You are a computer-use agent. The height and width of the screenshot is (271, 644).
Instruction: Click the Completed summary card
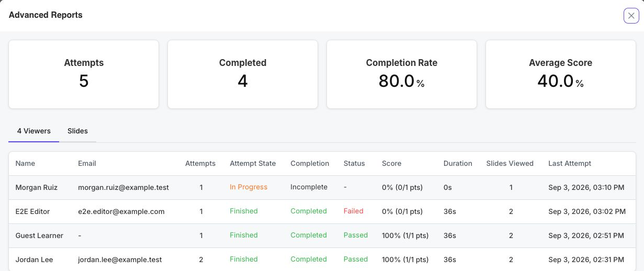pos(243,74)
